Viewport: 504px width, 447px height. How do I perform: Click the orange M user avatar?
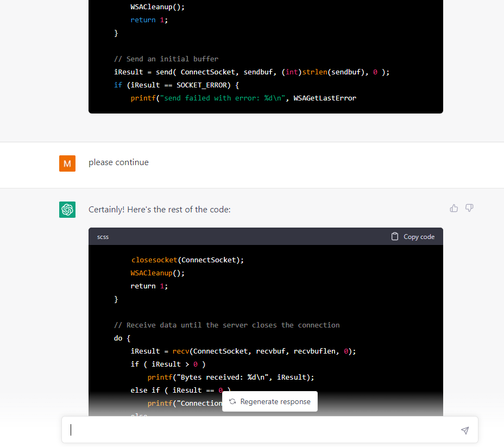click(x=67, y=163)
